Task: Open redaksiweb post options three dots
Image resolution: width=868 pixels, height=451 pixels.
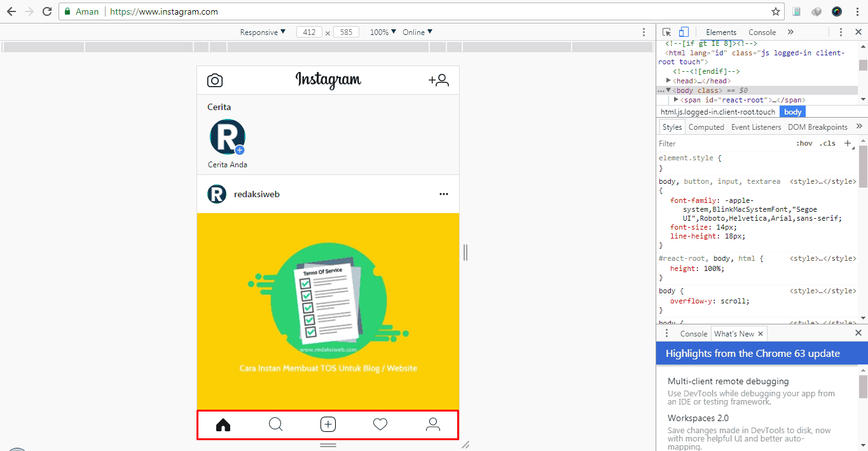Action: 444,194
